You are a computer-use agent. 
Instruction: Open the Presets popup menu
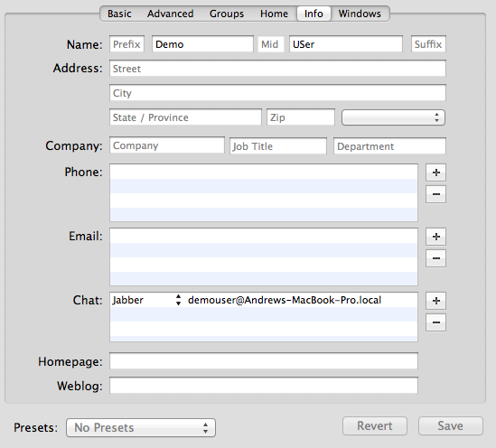[141, 428]
